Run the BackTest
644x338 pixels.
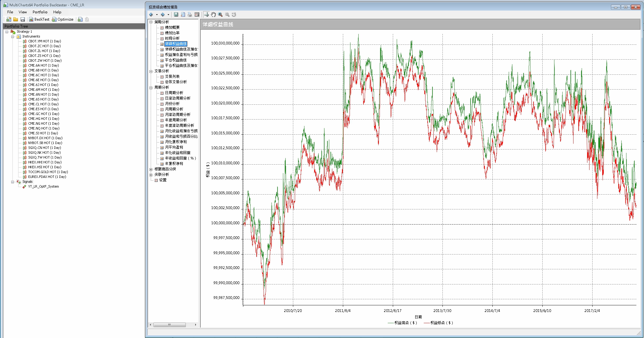(x=39, y=19)
